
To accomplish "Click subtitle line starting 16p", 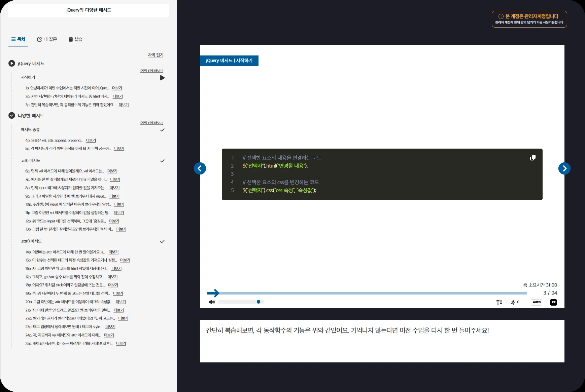I will 67,269.
